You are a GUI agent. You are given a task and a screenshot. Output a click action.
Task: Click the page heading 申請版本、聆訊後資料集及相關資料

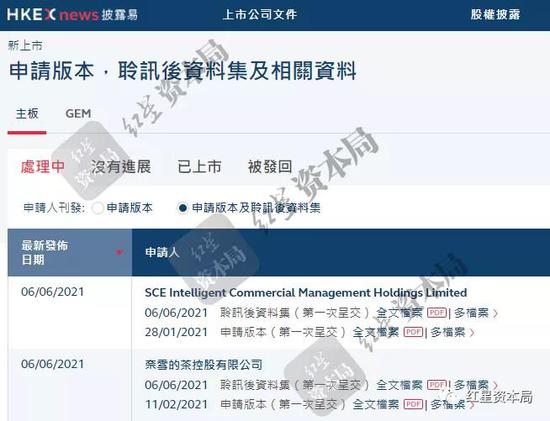pos(183,71)
